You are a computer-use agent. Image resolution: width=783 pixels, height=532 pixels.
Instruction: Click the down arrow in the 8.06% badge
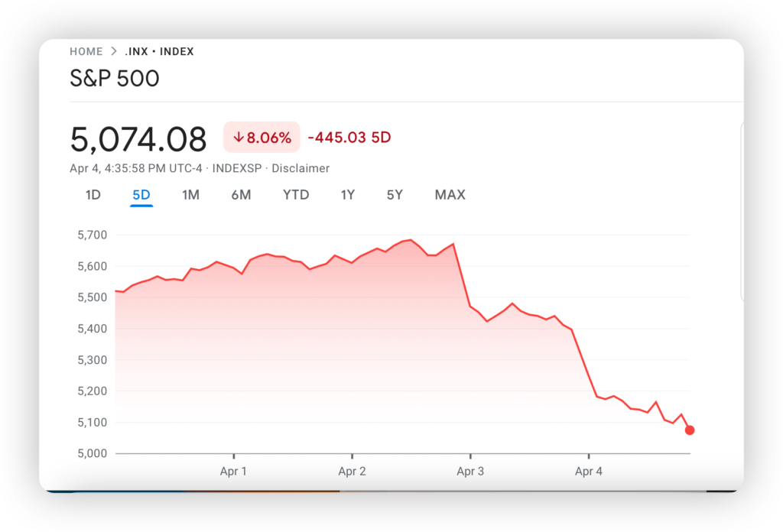(x=239, y=138)
